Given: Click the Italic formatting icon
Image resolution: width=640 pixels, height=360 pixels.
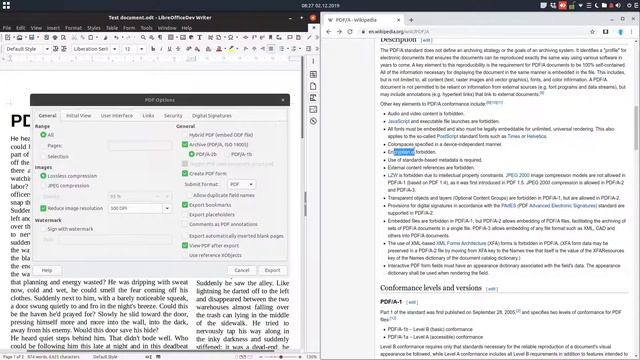Looking at the screenshot, I should click(161, 49).
